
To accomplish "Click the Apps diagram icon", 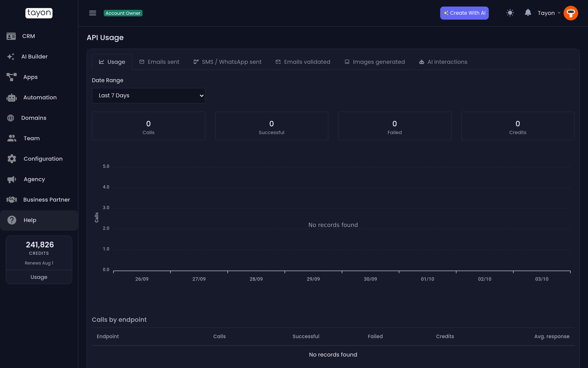I will pyautogui.click(x=11, y=77).
